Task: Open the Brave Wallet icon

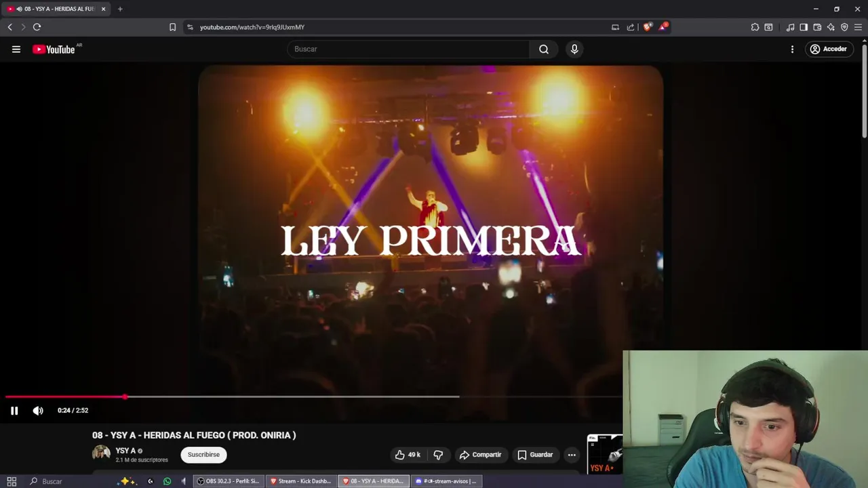Action: coord(817,27)
